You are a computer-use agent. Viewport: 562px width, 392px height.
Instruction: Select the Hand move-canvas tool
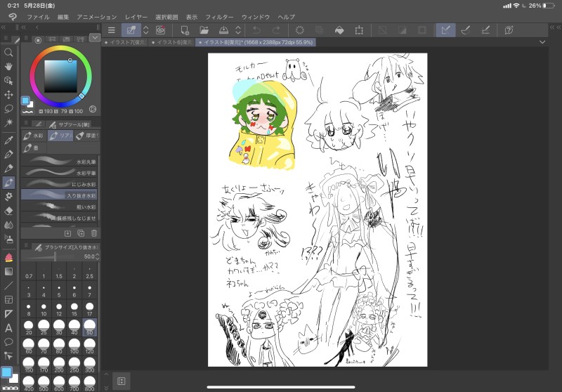pyautogui.click(x=9, y=66)
